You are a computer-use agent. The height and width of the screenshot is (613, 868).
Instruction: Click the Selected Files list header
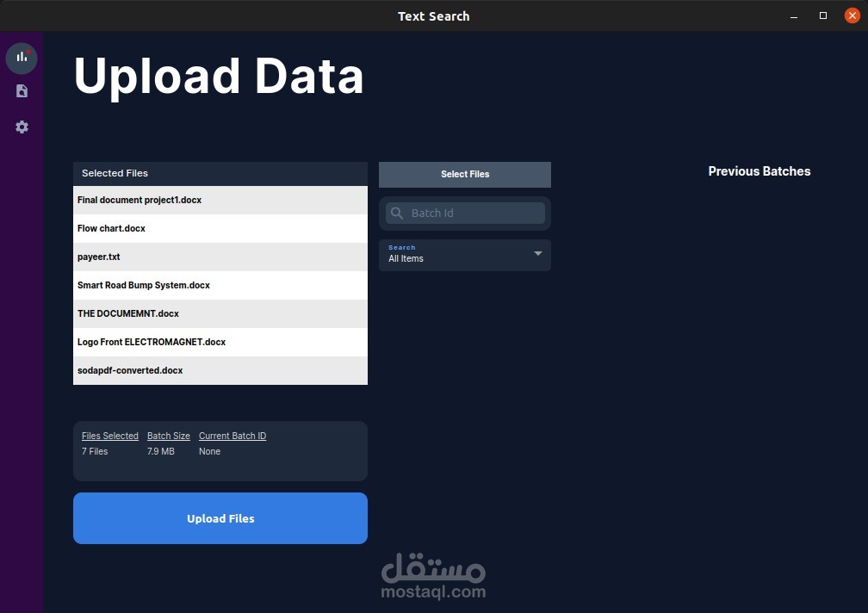pos(220,174)
